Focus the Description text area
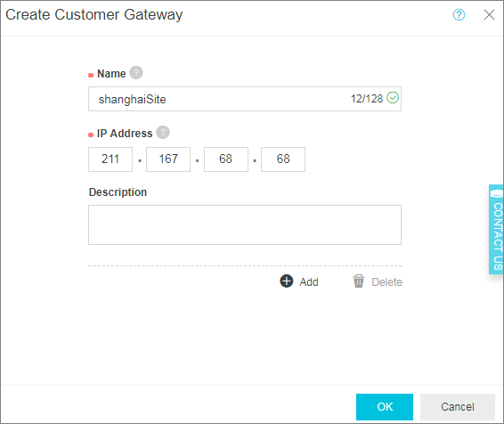This screenshot has width=504, height=424. pos(245,224)
